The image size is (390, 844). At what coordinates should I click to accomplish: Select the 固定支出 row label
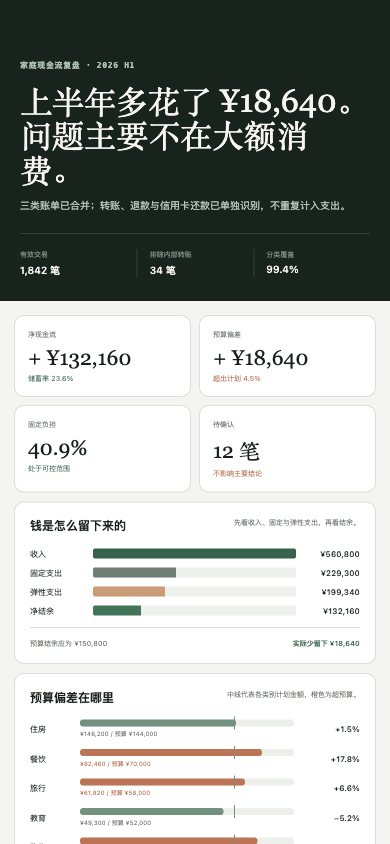(x=46, y=573)
